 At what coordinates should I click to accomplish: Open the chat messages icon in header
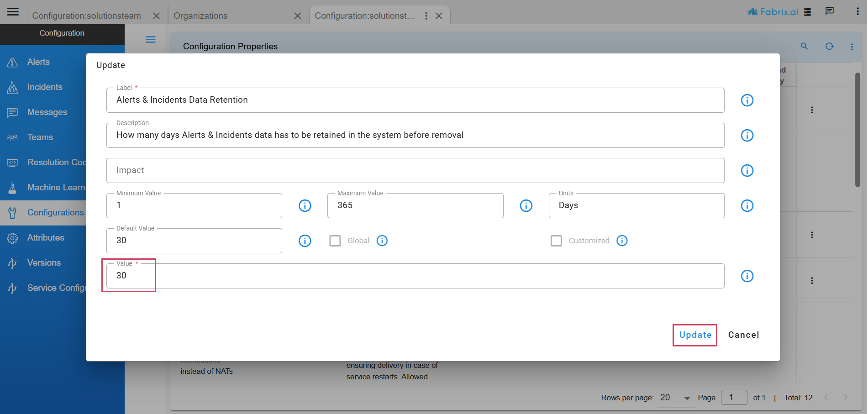(x=830, y=11)
